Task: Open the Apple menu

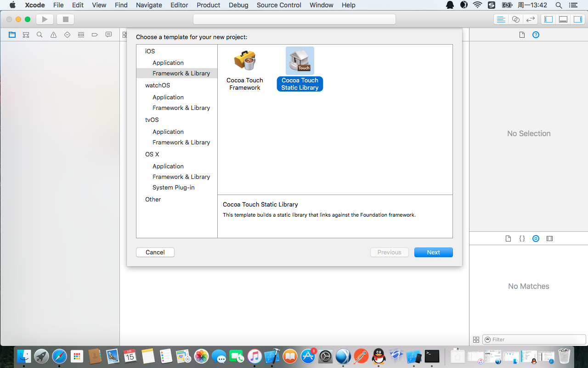Action: pyautogui.click(x=12, y=5)
